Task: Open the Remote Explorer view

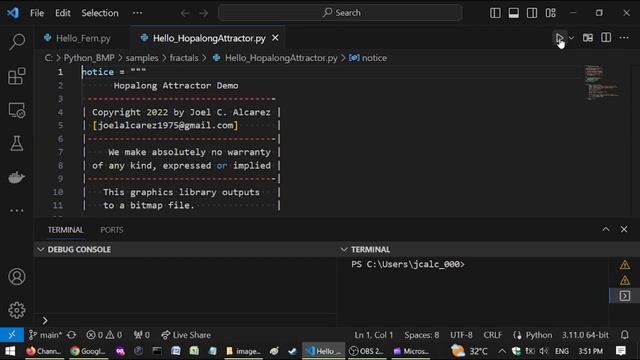Action: [17, 110]
